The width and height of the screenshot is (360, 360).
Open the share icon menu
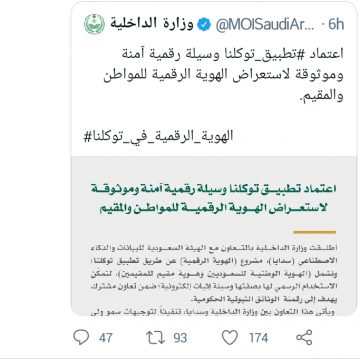click(x=304, y=338)
